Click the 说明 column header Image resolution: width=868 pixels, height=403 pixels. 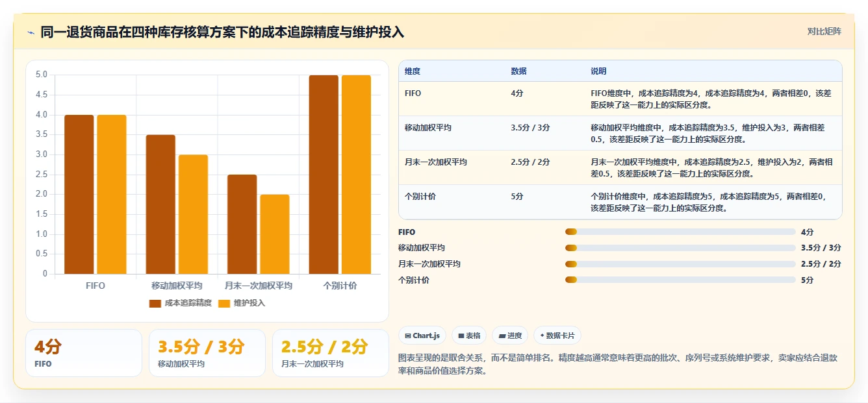pos(598,71)
